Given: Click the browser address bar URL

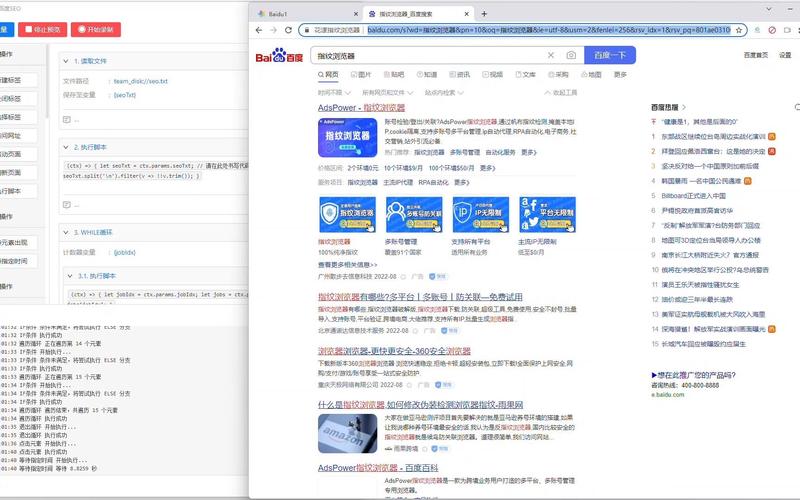Looking at the screenshot, I should click(x=548, y=30).
